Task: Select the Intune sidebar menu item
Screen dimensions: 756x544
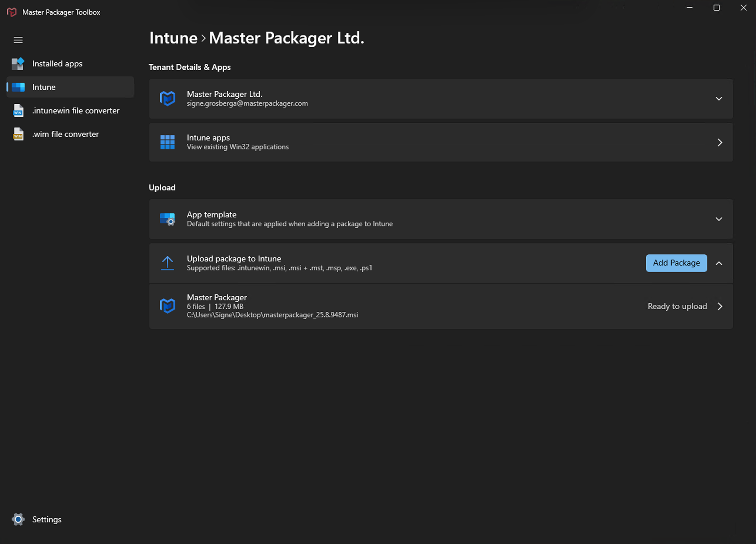Action: click(44, 87)
